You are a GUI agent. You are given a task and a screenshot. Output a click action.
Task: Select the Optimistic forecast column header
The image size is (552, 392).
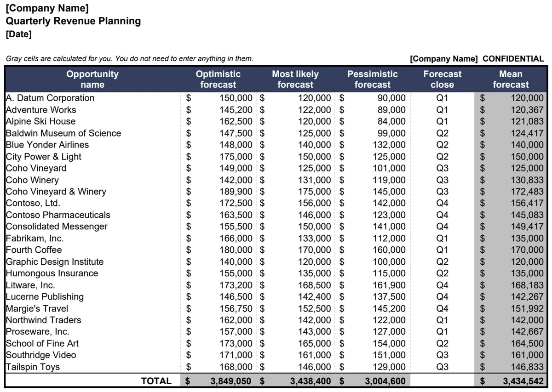pos(218,79)
